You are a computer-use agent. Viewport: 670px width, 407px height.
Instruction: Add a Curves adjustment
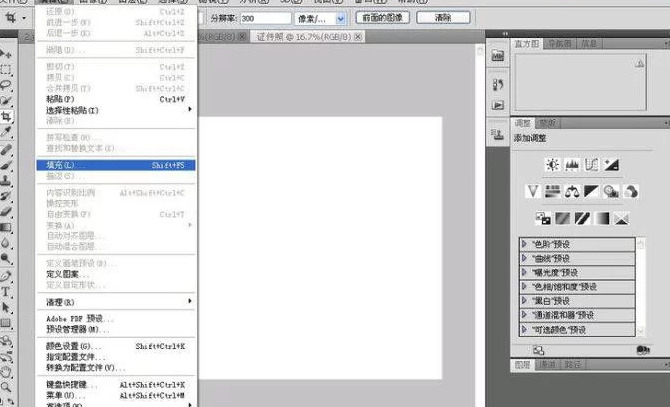pos(591,164)
